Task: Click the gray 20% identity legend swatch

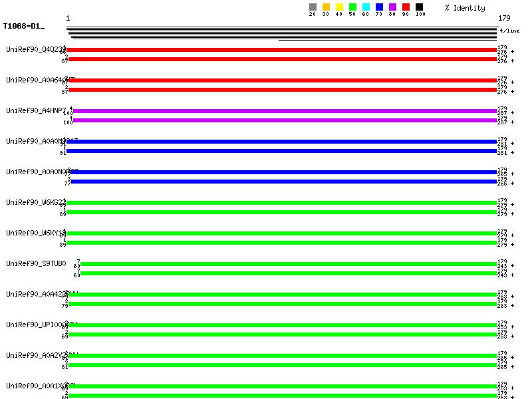Action: [x=313, y=7]
